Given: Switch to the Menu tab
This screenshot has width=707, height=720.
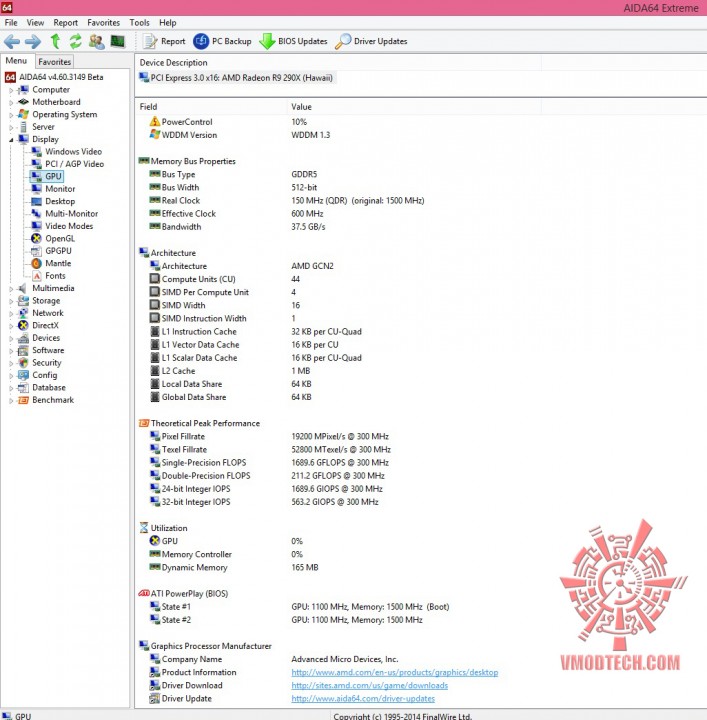Looking at the screenshot, I should [x=17, y=61].
